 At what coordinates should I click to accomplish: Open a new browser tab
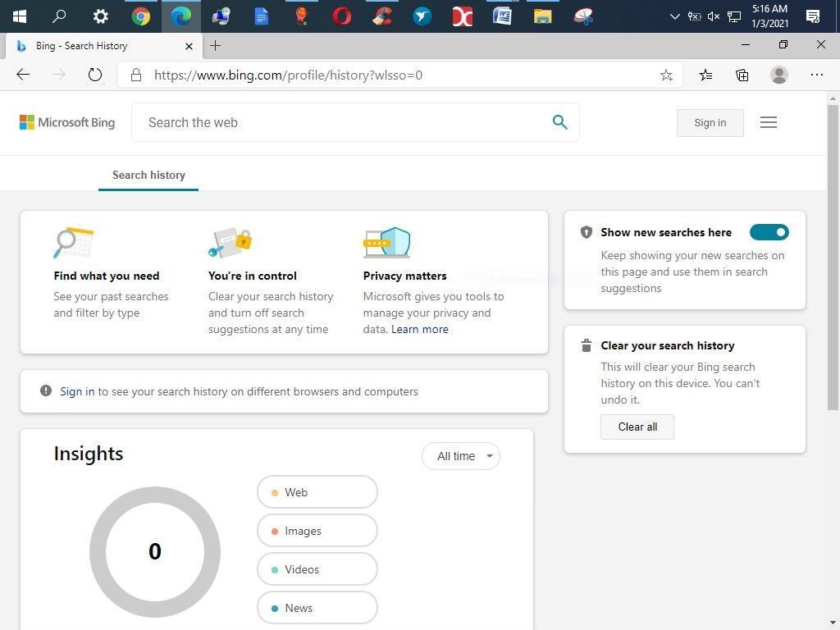[x=216, y=46]
